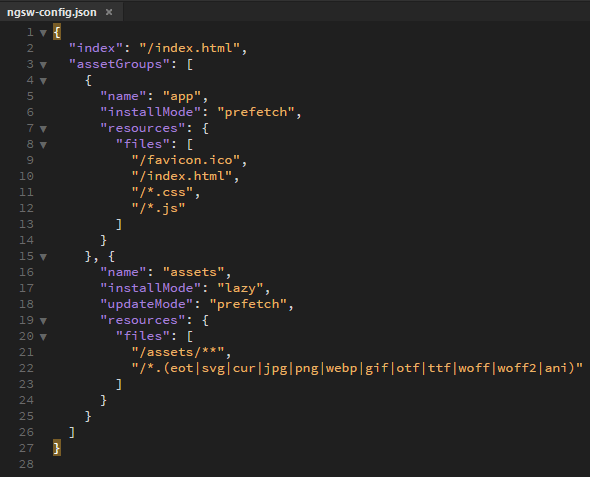Click line number 28 in the gutter
The height and width of the screenshot is (477, 590).
click(x=26, y=464)
